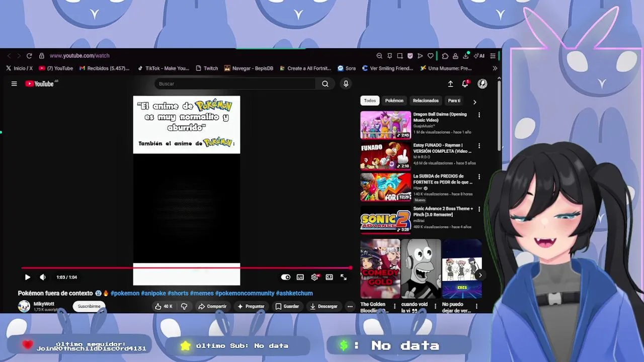Like the video with thumbs up
Image resolution: width=644 pixels, height=362 pixels.
(164, 306)
